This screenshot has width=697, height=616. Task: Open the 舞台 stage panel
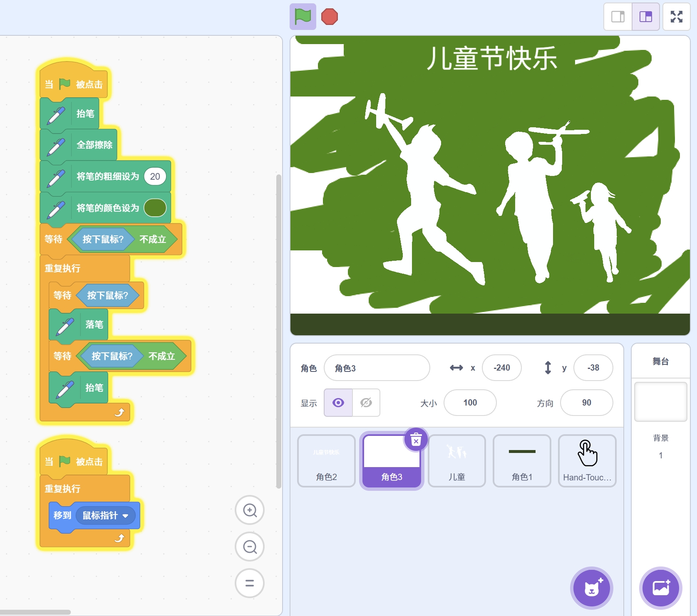point(660,401)
